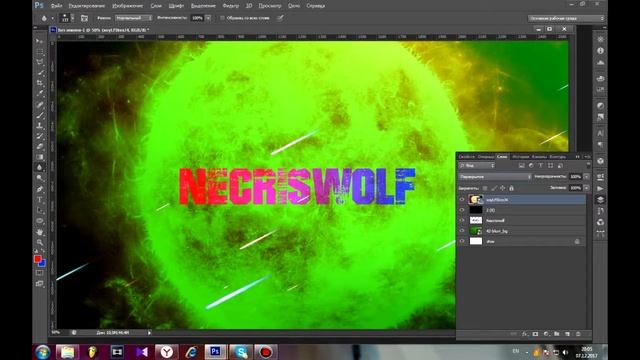The height and width of the screenshot is (360, 640).
Task: Collapse the panel with double-arrow button
Action: [x=578, y=157]
